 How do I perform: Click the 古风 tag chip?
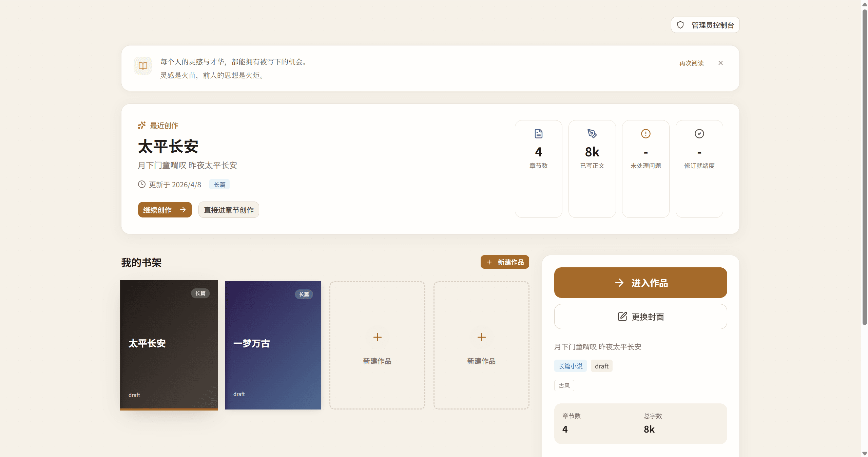pyautogui.click(x=564, y=386)
